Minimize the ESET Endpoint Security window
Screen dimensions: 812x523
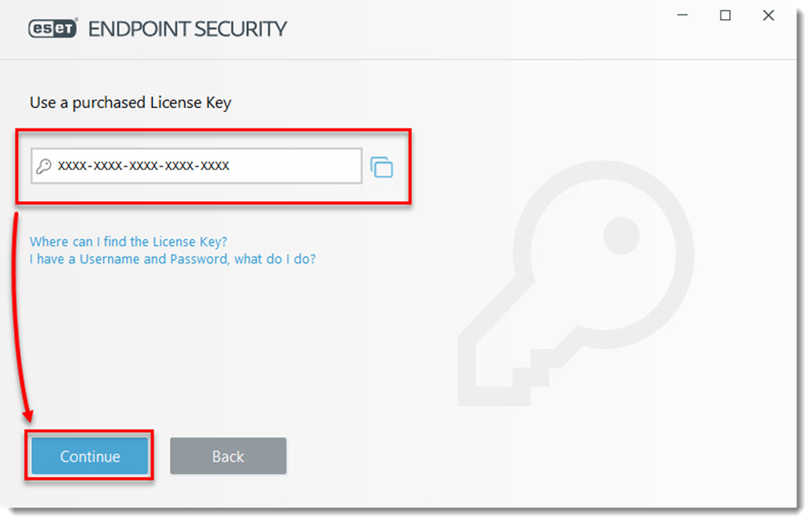tap(682, 16)
